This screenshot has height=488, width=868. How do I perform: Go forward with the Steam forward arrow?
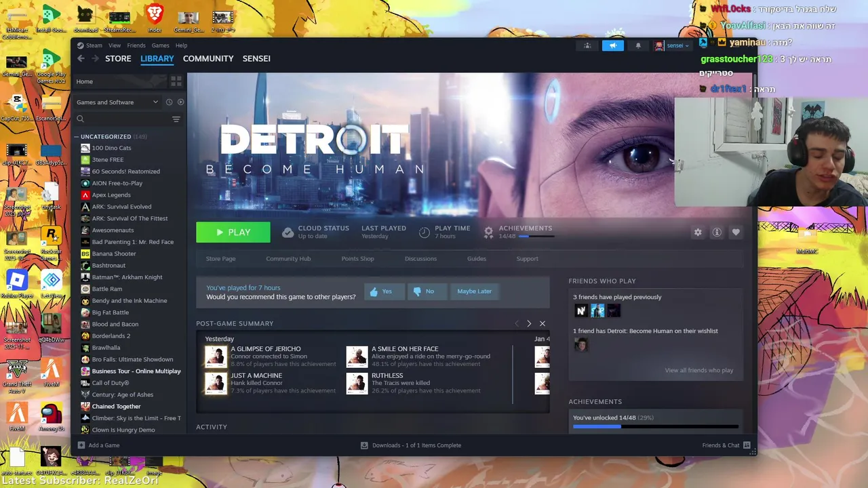(95, 59)
